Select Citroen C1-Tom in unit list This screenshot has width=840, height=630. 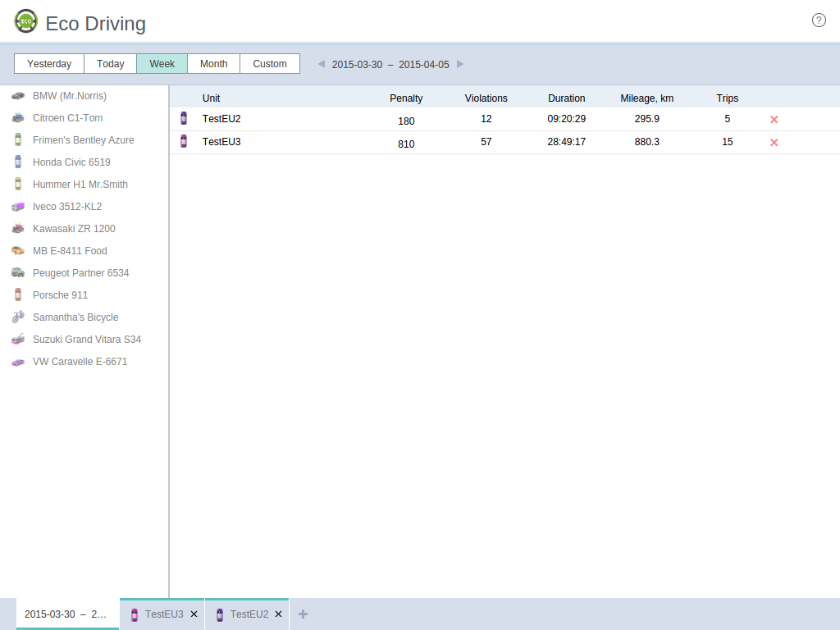(x=67, y=118)
